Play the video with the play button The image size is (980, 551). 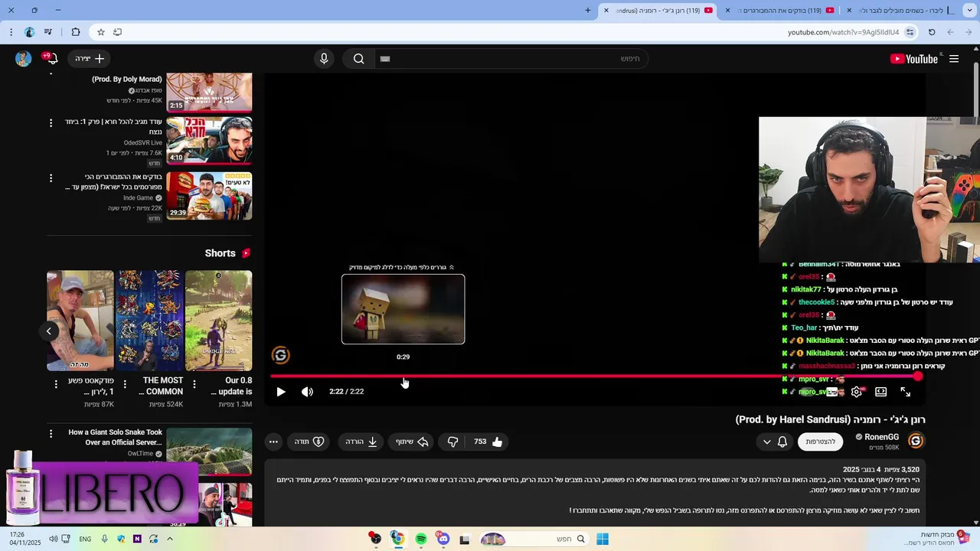click(281, 392)
